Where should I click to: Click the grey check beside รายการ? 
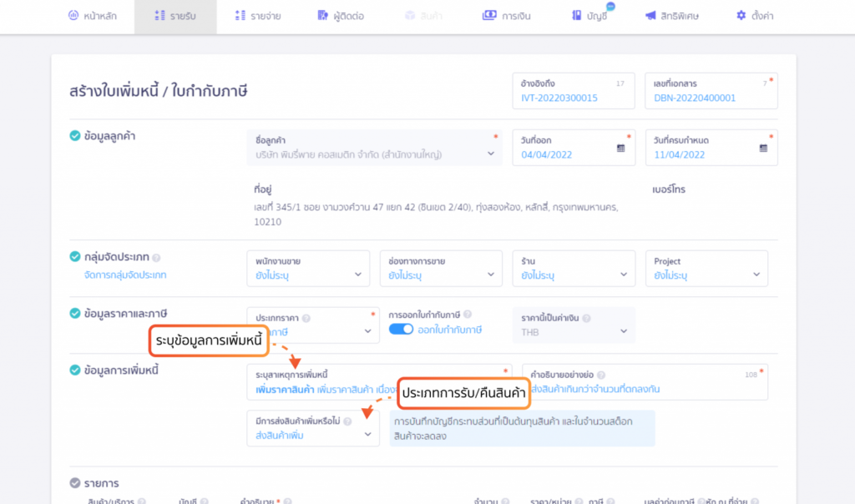75,483
